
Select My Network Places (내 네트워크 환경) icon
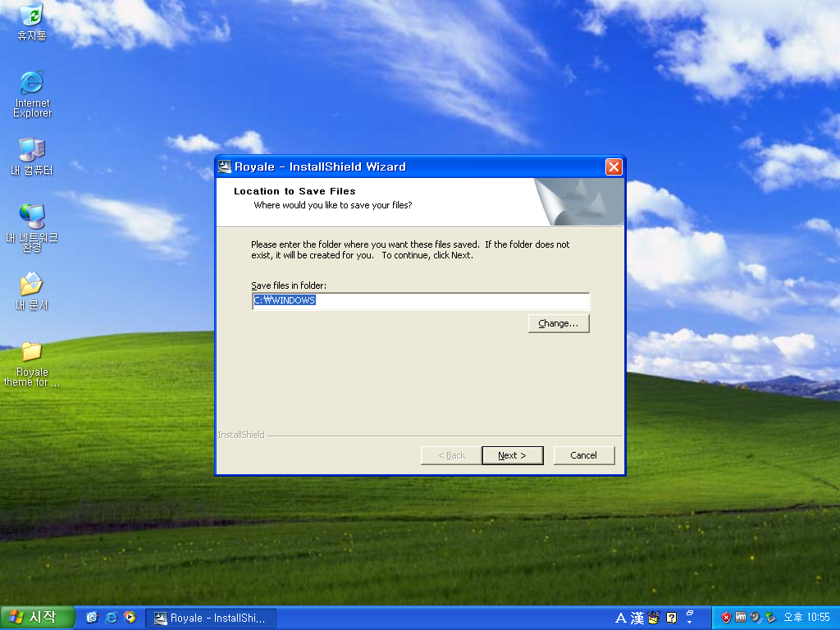[32, 228]
